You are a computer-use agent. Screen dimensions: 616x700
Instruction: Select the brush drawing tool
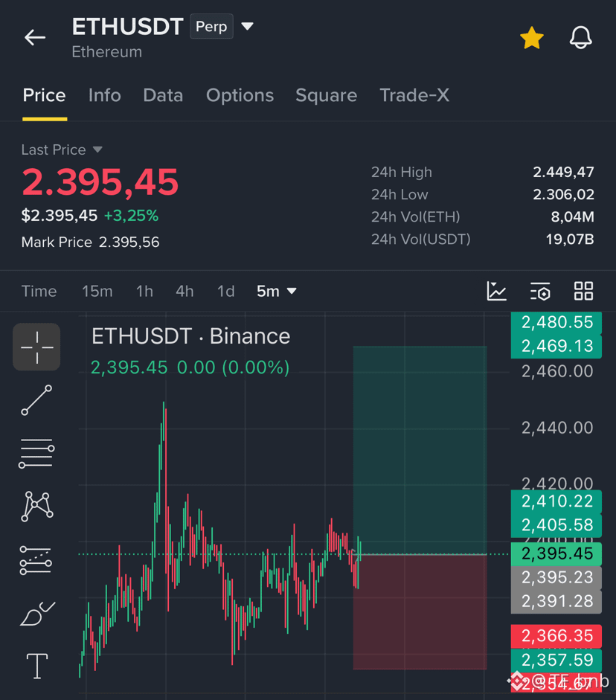coord(37,614)
